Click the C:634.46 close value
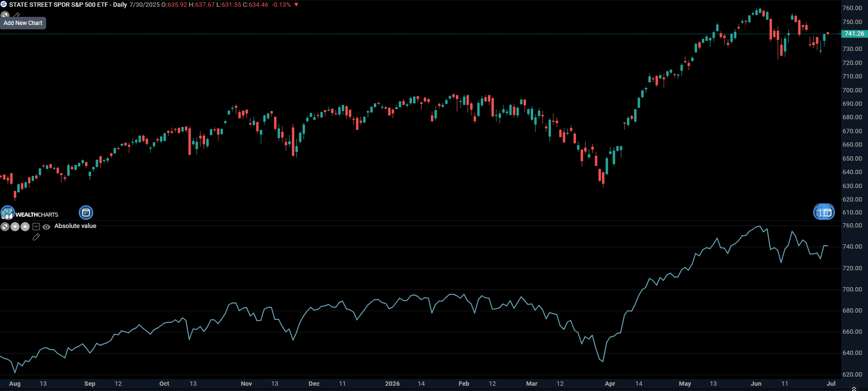This screenshot has height=391, width=868. (256, 5)
